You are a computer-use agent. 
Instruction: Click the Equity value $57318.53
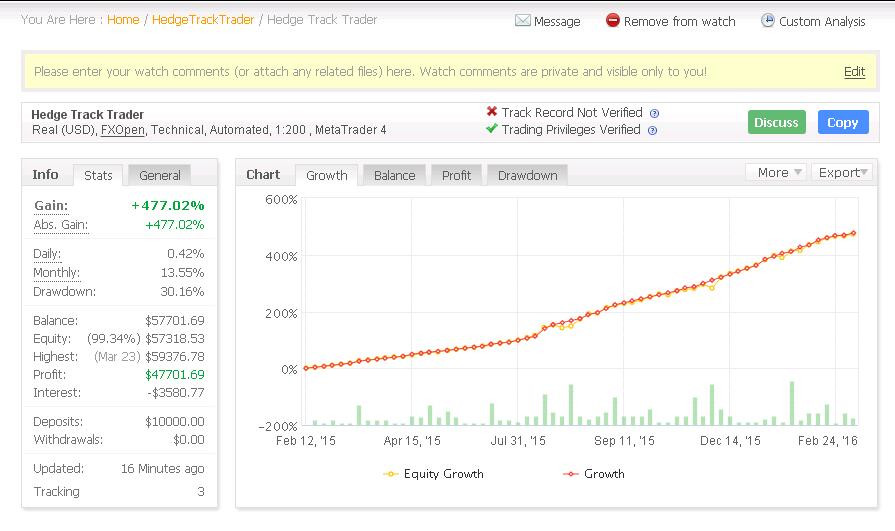click(x=175, y=339)
